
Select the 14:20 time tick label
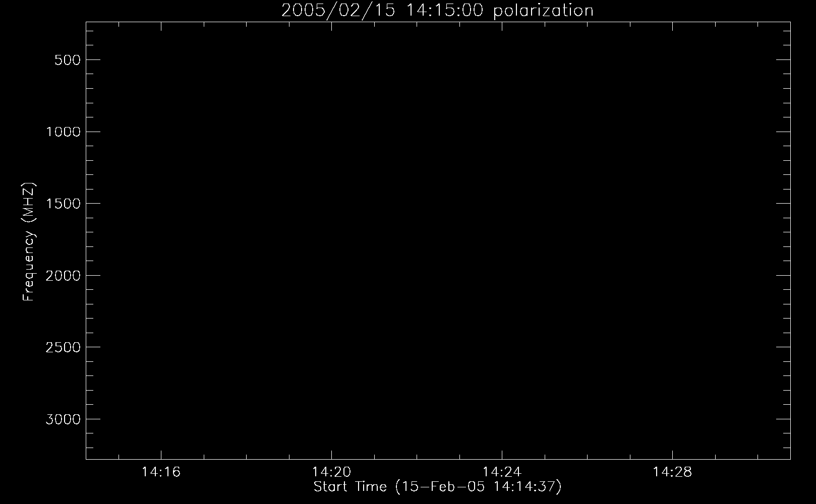[x=331, y=472]
